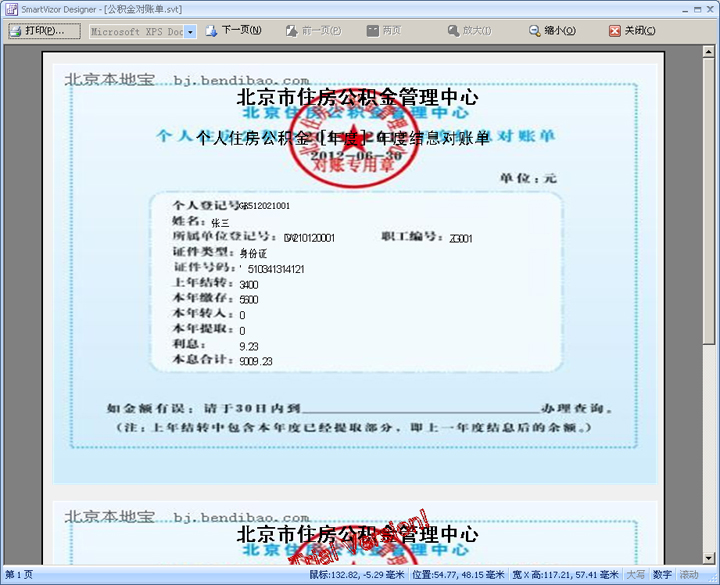Viewport: 720px width, 585px height.
Task: Click the document heading 北京市住房公积金管理中心
Action: 358,97
